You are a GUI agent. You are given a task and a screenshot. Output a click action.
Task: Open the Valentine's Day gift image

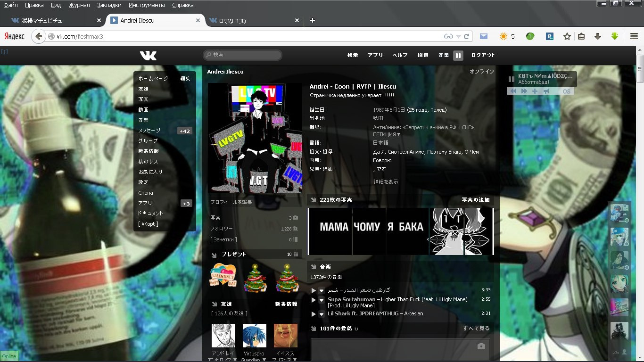[x=223, y=276]
